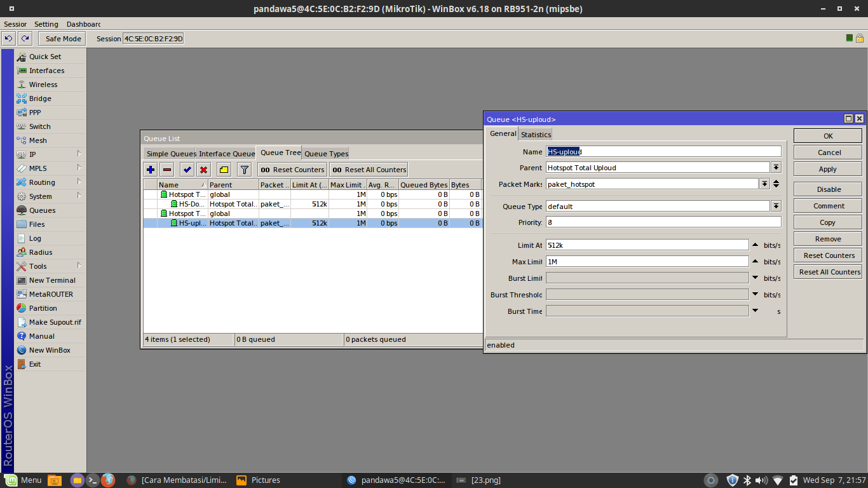Select the HS-Do... queue row
868x488 pixels.
[x=313, y=204]
